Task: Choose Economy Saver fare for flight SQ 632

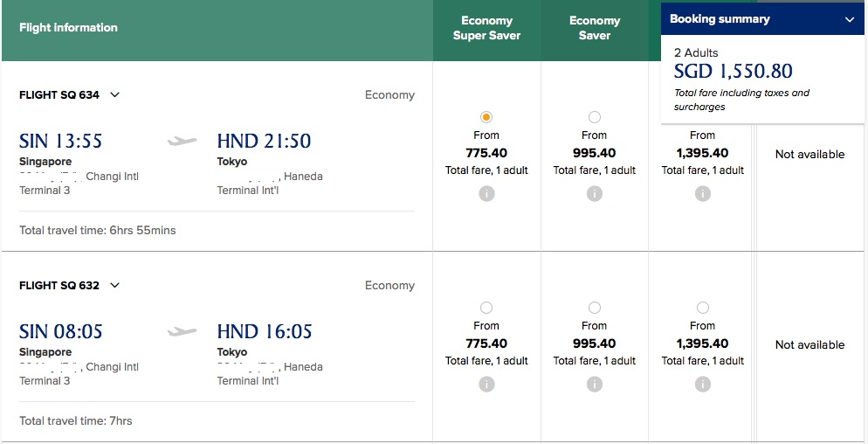Action: tap(595, 308)
